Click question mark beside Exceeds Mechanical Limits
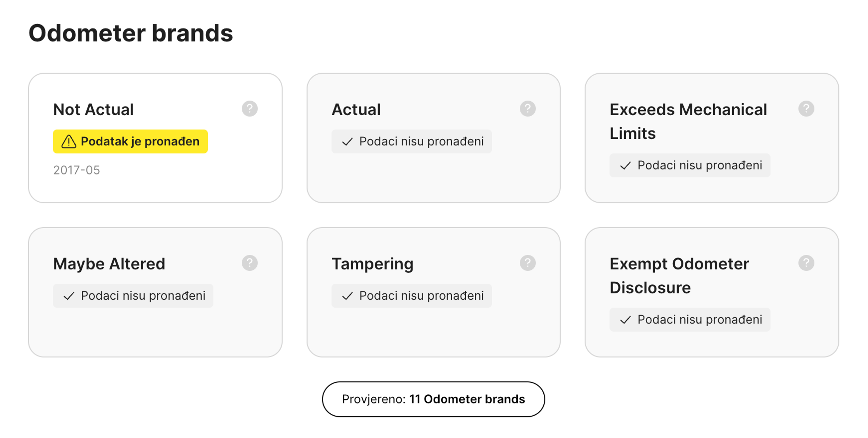The height and width of the screenshot is (438, 868). [x=806, y=109]
